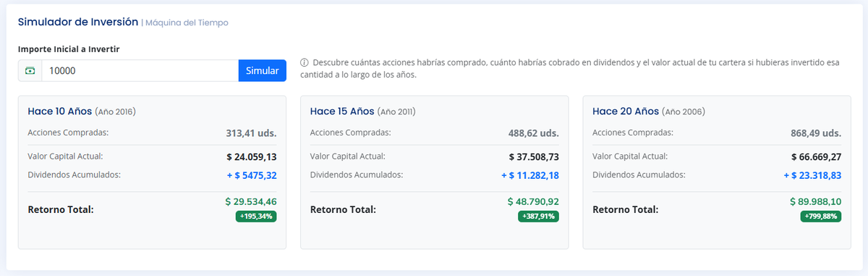Click capital value $ 24.059,13

tap(252, 156)
